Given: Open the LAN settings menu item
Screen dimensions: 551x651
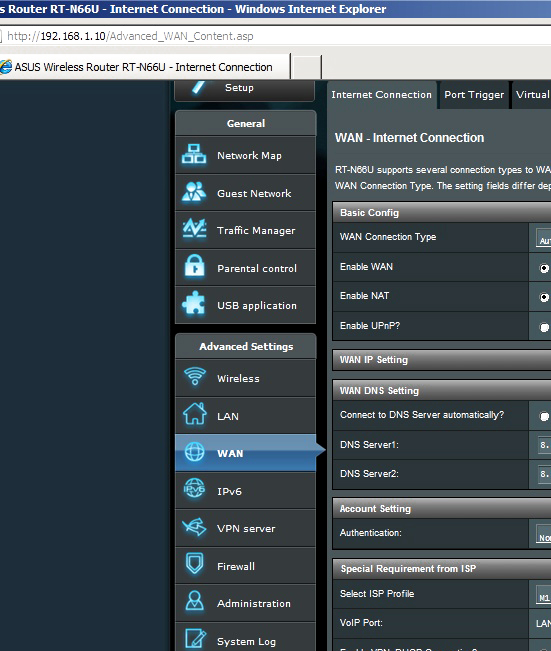Looking at the screenshot, I should 245,416.
